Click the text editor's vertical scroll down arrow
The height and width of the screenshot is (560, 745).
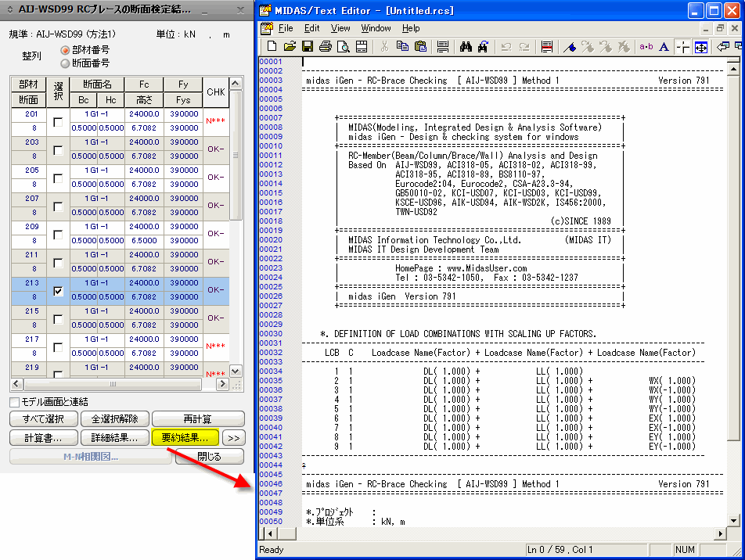[733, 521]
